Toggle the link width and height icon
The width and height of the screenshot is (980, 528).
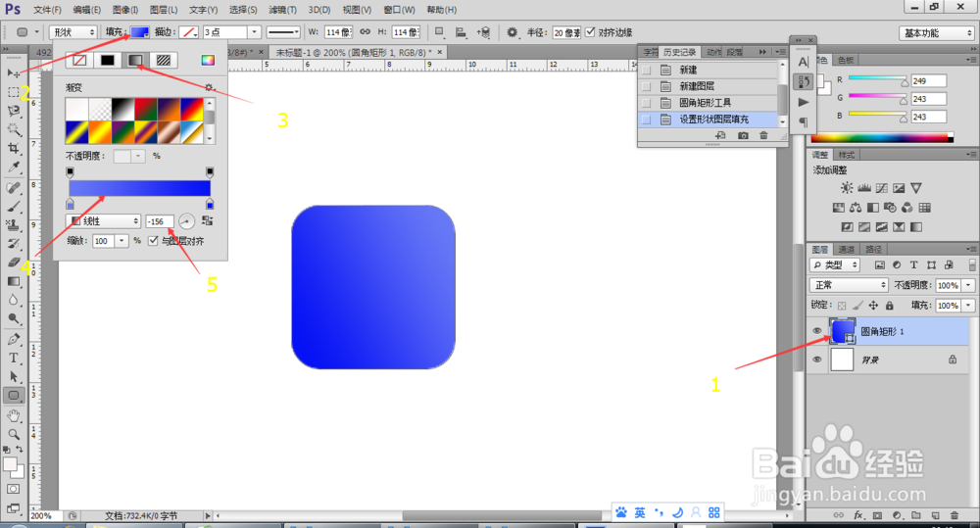point(365,32)
